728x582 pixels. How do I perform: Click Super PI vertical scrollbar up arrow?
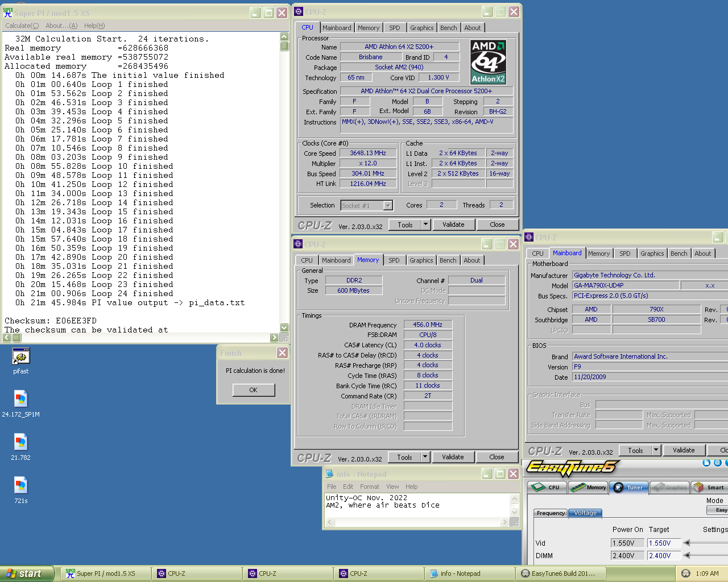(x=284, y=37)
